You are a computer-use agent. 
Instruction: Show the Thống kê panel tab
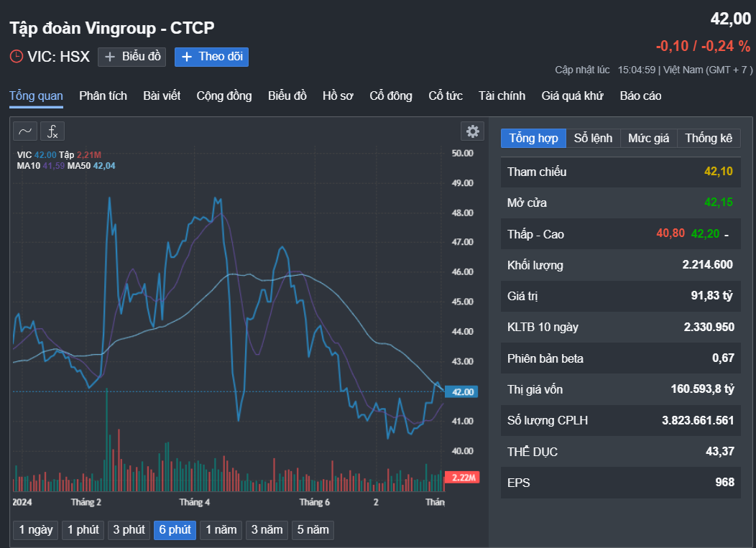pos(709,138)
